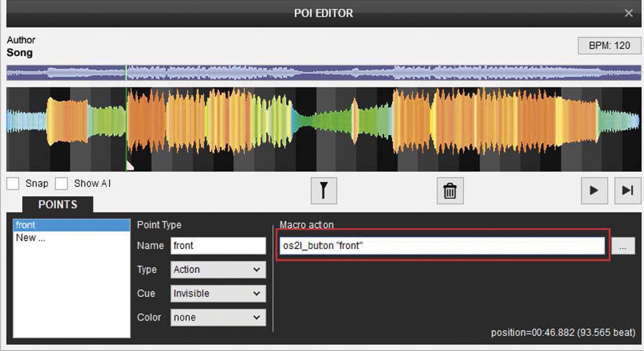Click the BPM: 120 button
Screen dimensions: 644x351
point(609,46)
